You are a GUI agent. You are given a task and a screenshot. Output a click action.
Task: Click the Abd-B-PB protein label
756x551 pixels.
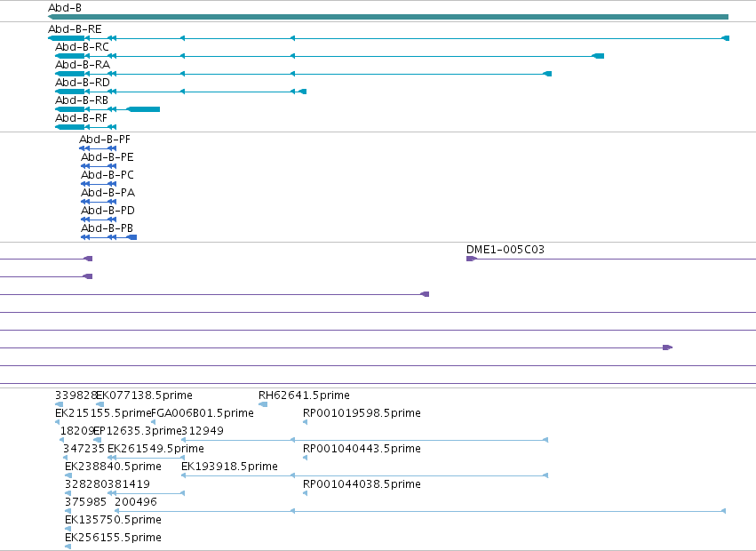pyautogui.click(x=107, y=228)
